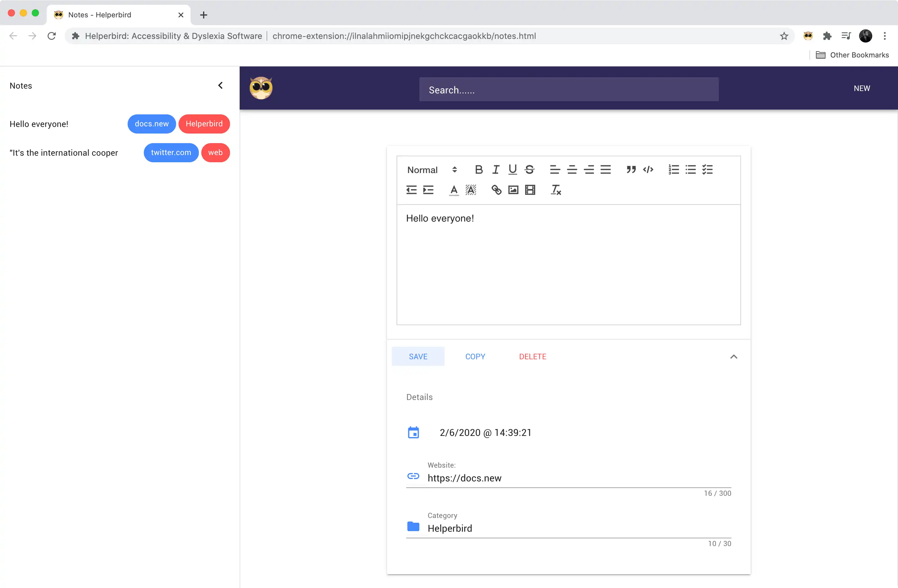The width and height of the screenshot is (898, 588).
Task: Open the Chrome three-dot menu
Action: point(885,36)
